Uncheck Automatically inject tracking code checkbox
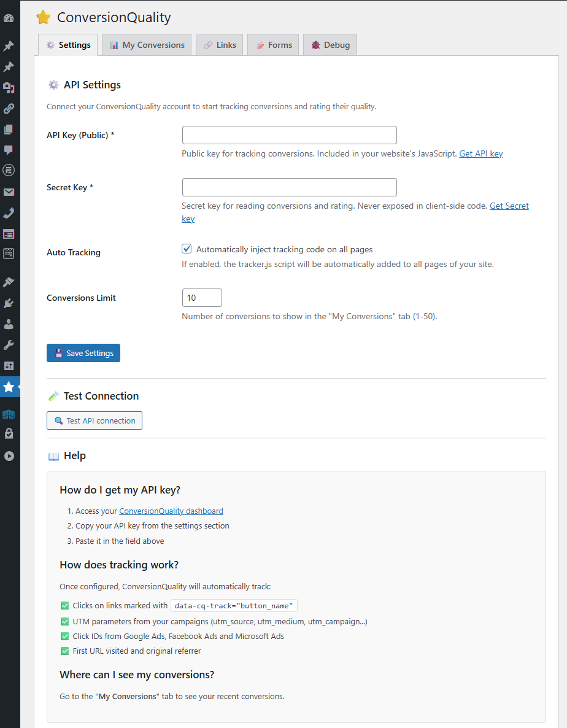 tap(187, 249)
